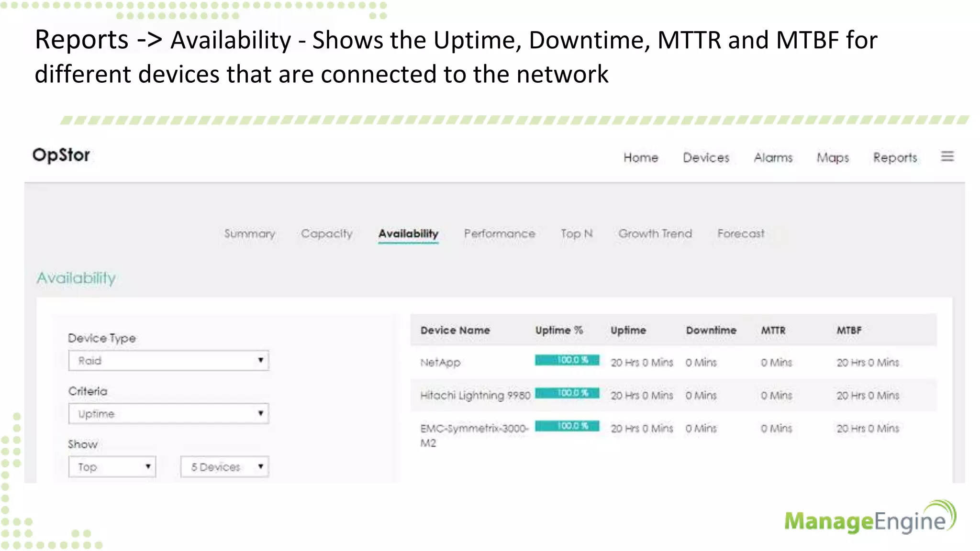Click Hitachi Lightning's 100.0 % uptime bar
The width and height of the screenshot is (980, 551).
coord(567,393)
